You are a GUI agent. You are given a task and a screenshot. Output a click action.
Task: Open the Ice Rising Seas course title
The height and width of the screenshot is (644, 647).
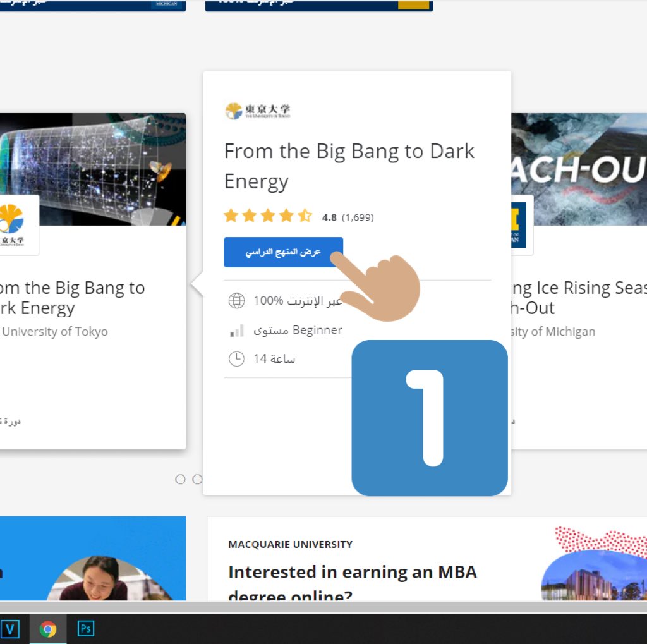click(579, 298)
